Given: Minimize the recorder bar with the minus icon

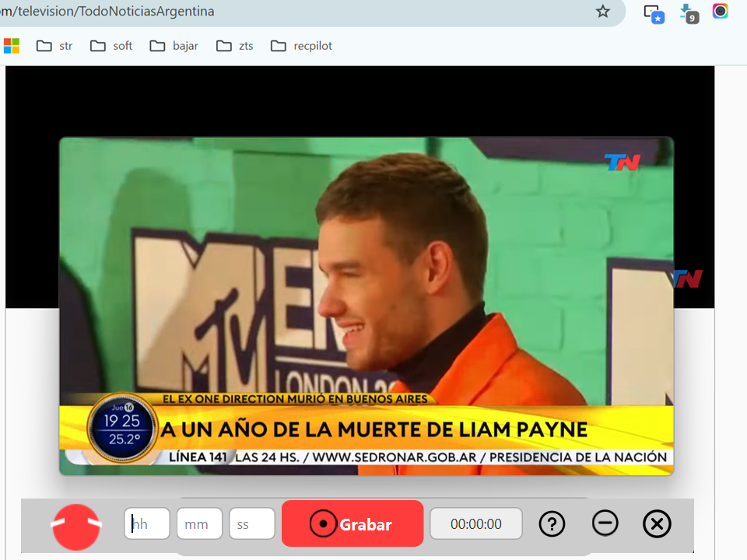Looking at the screenshot, I should coord(605,523).
